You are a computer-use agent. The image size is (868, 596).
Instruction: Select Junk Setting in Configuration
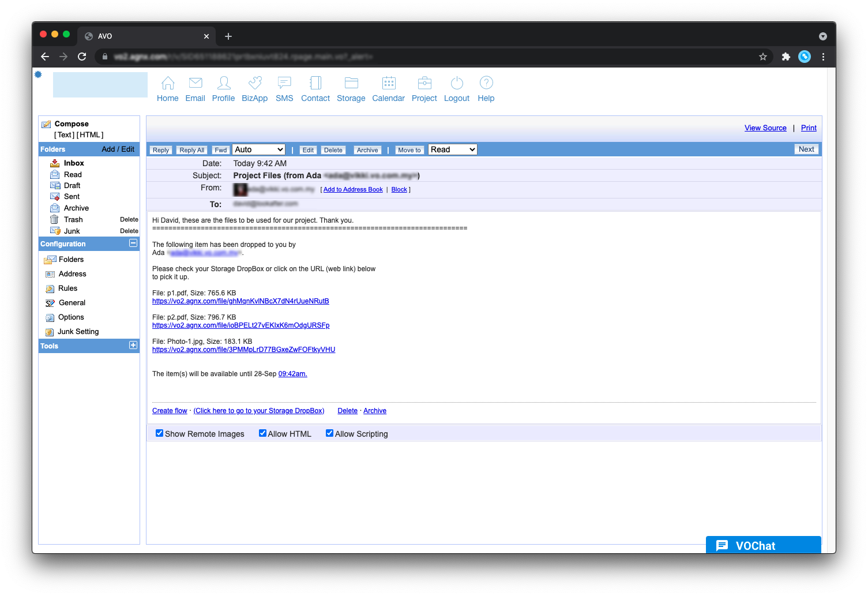(x=78, y=332)
